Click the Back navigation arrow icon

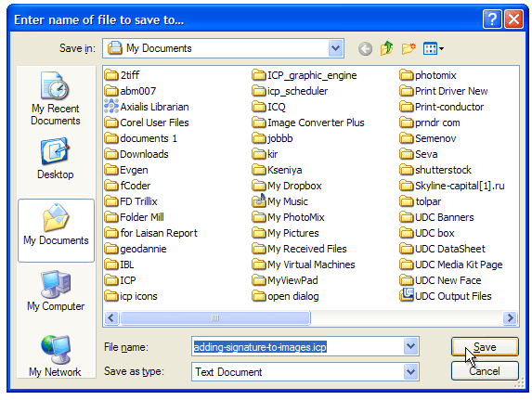click(x=365, y=49)
